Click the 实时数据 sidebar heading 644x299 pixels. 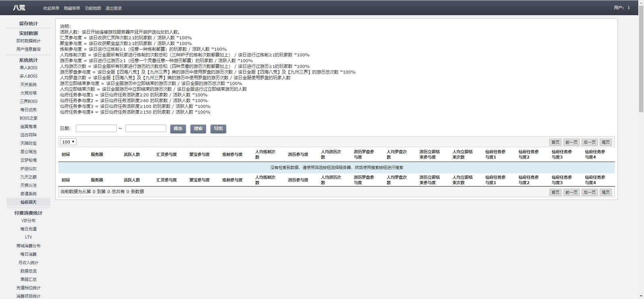click(x=29, y=33)
